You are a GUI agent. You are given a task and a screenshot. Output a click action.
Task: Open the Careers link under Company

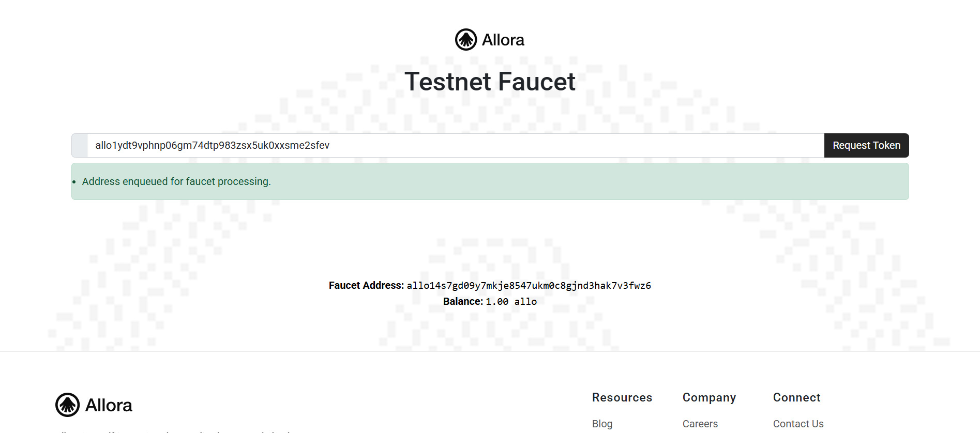(700, 424)
